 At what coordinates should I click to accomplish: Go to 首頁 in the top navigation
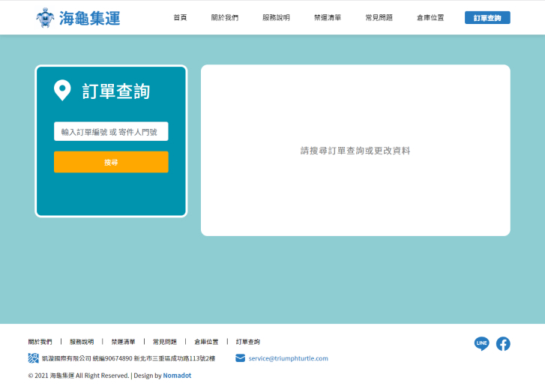180,17
